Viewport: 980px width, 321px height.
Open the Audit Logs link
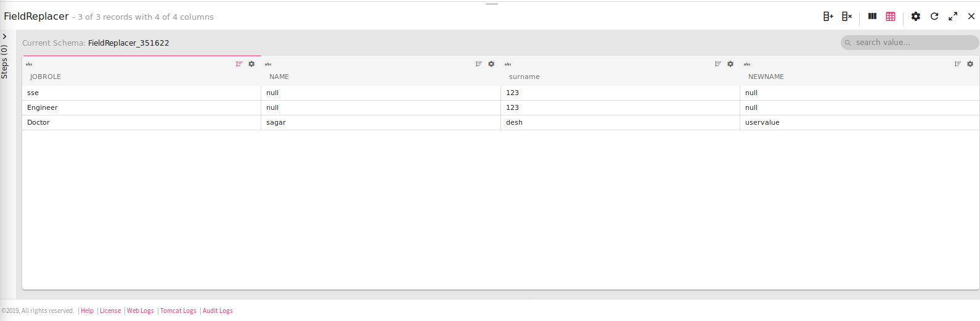click(218, 311)
